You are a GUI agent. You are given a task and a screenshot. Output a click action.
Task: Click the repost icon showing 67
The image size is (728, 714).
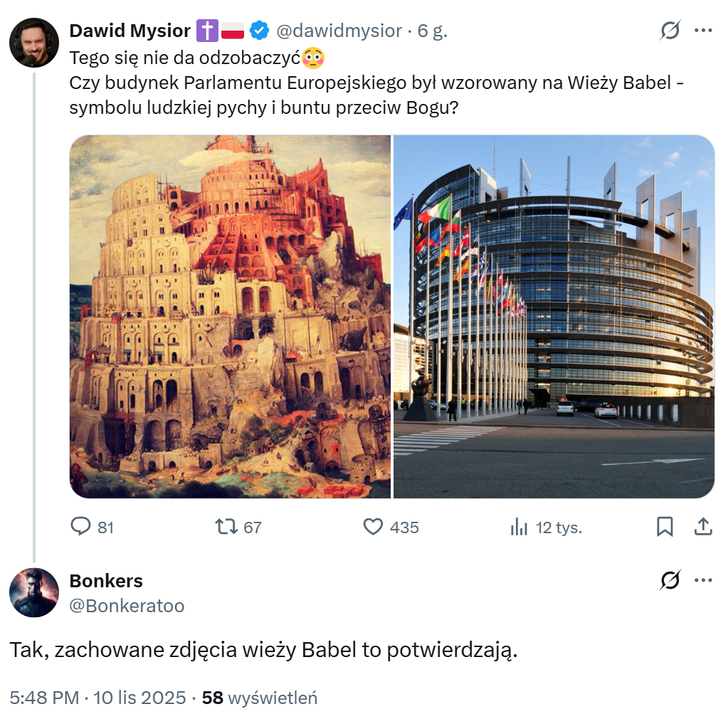click(226, 527)
